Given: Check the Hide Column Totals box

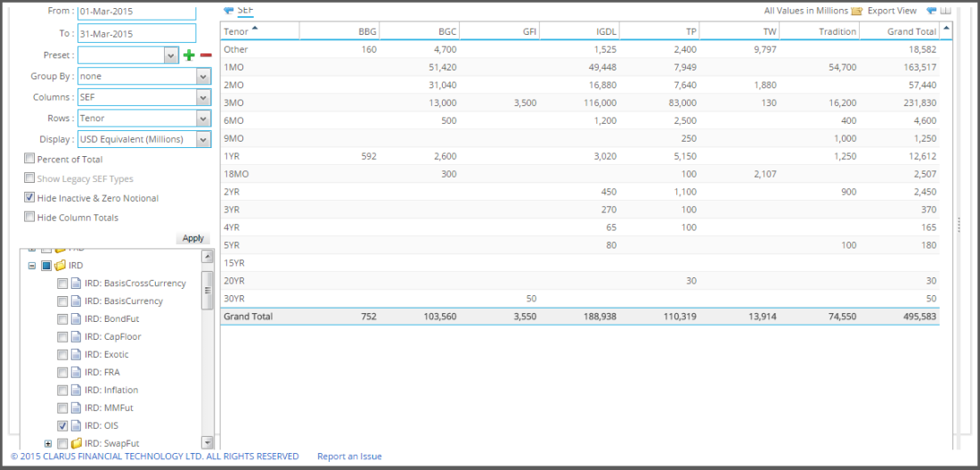Looking at the screenshot, I should 29,217.
